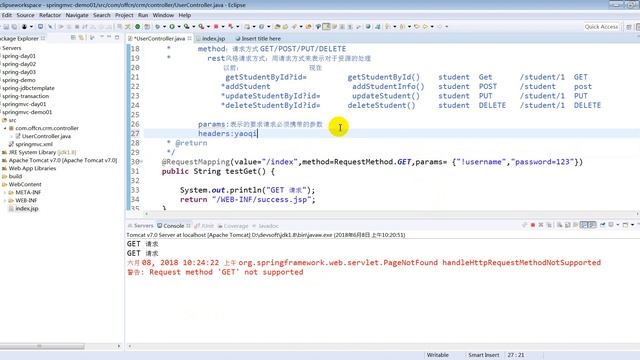Maximize the Package Explorer view
Viewport: 640px width, 360px height.
117,37
